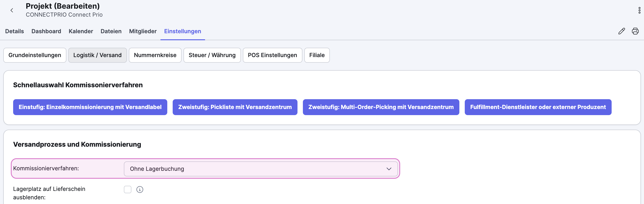Open the three-dot more options menu

click(x=639, y=10)
